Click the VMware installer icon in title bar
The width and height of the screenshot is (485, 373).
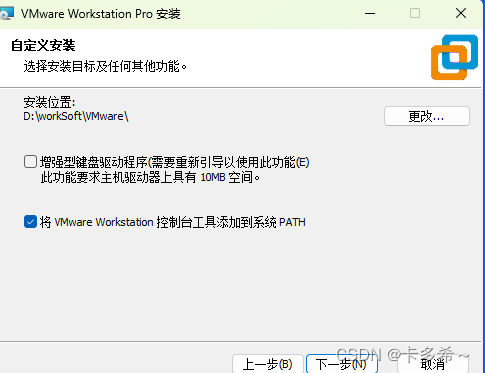tap(7, 14)
